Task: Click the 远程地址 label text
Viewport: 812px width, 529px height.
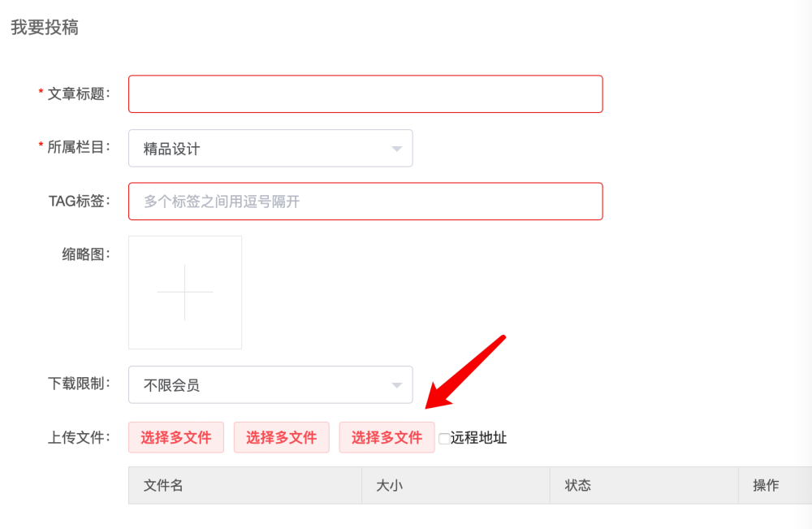Action: (478, 438)
